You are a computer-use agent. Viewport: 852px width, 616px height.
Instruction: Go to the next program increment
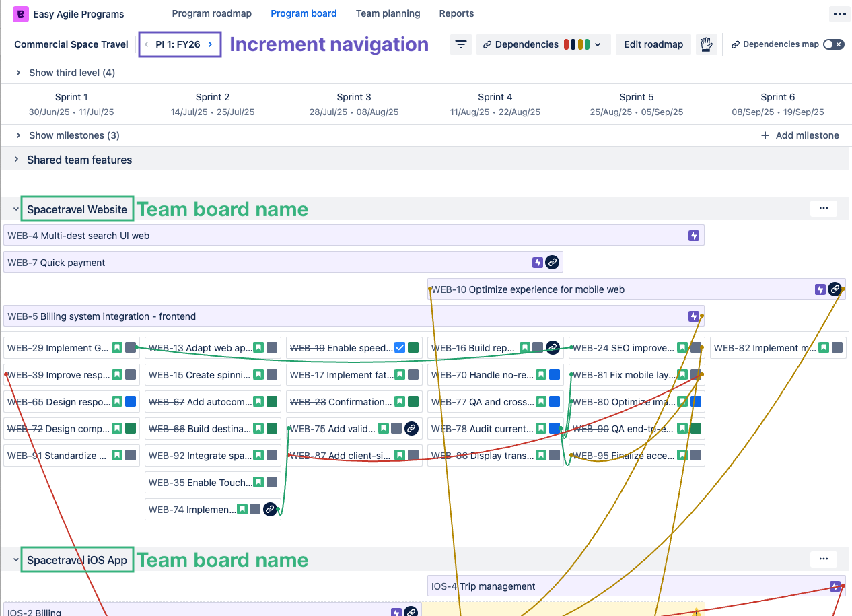tap(211, 44)
